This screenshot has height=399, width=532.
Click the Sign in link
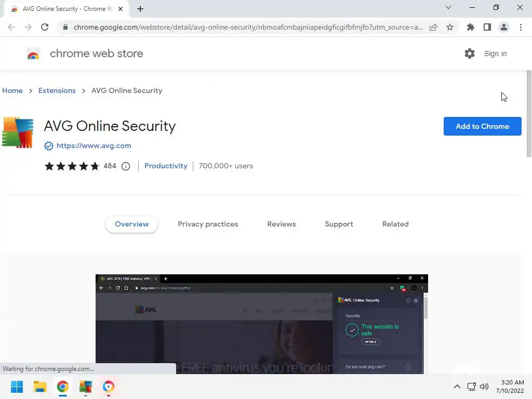[495, 54]
